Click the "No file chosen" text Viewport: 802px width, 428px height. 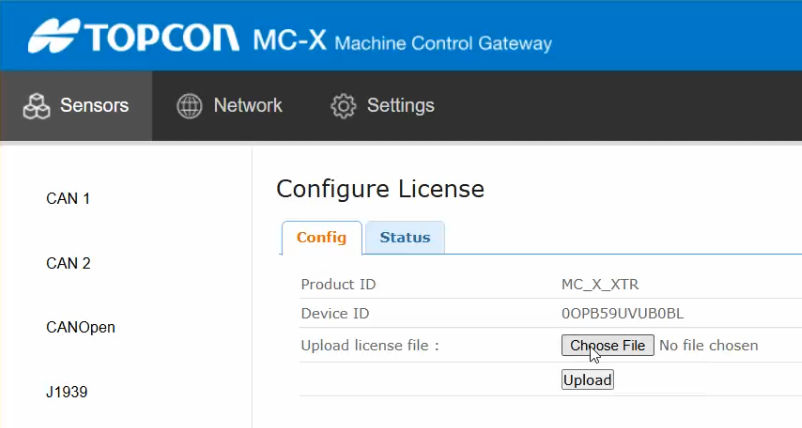tap(709, 346)
